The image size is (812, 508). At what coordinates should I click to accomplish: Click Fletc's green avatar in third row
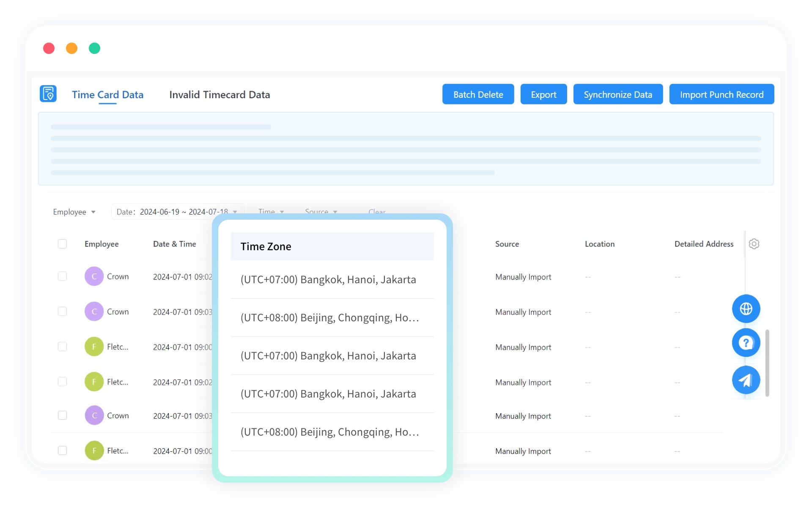pos(94,347)
